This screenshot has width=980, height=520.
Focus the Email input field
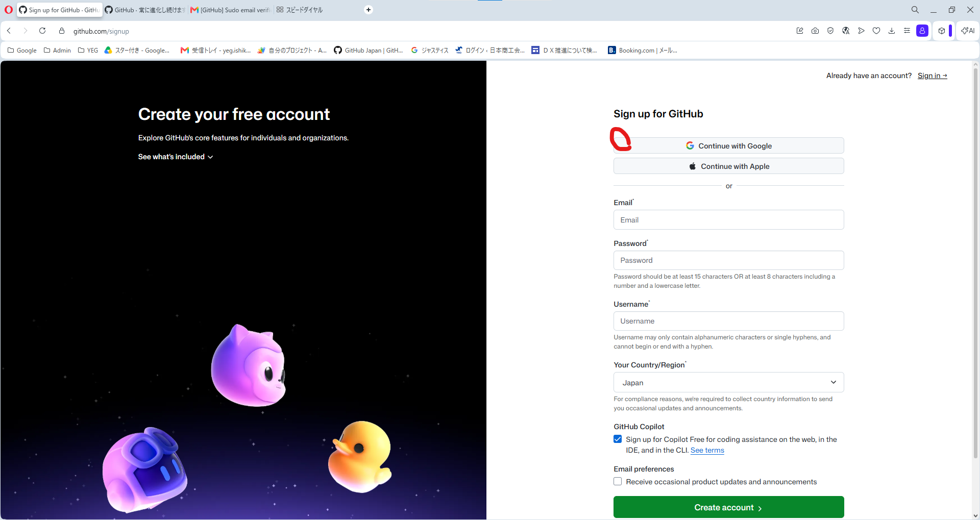728,219
